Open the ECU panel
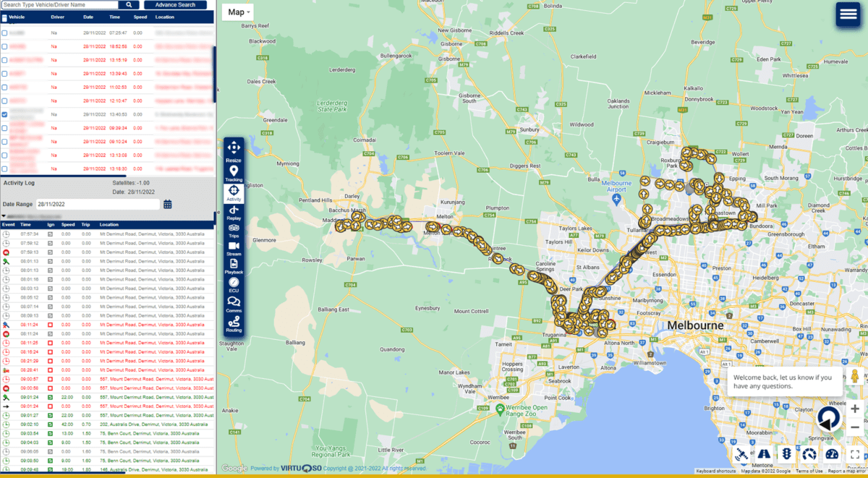This screenshot has height=478, width=868. coord(233,286)
